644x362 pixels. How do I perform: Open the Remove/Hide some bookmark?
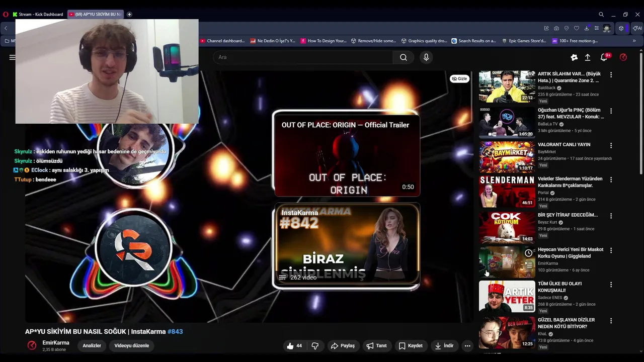click(373, 41)
